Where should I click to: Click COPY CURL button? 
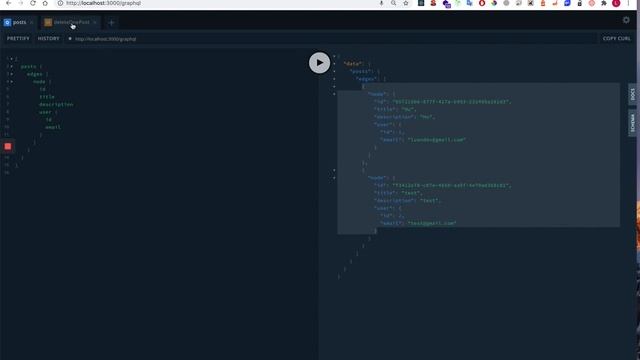[616, 38]
